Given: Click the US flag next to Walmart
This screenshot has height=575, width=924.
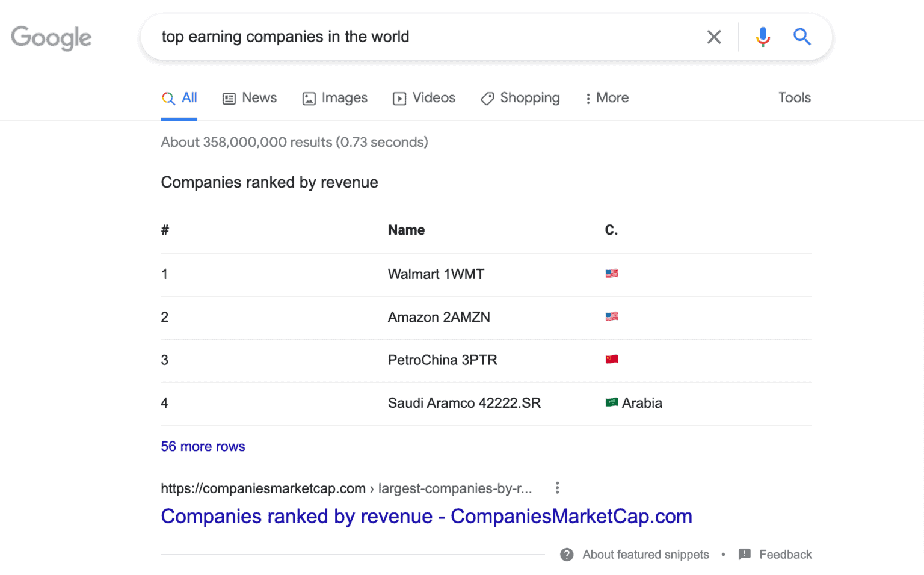Looking at the screenshot, I should pyautogui.click(x=611, y=273).
